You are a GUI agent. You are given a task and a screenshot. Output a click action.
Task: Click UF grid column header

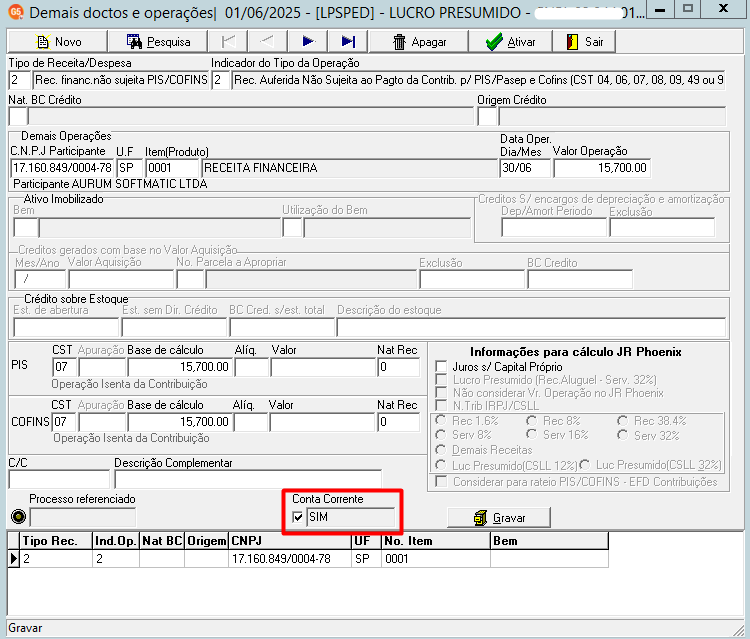pyautogui.click(x=366, y=541)
